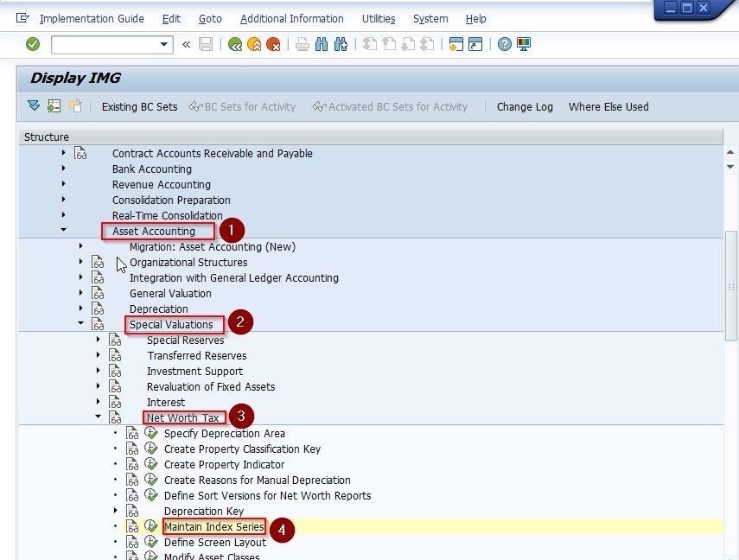Click the double chevron beside command field

coord(186,44)
